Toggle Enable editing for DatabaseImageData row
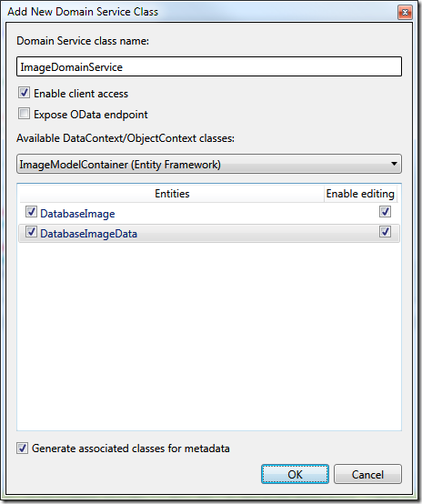Image resolution: width=422 pixels, height=504 pixels. (x=385, y=232)
